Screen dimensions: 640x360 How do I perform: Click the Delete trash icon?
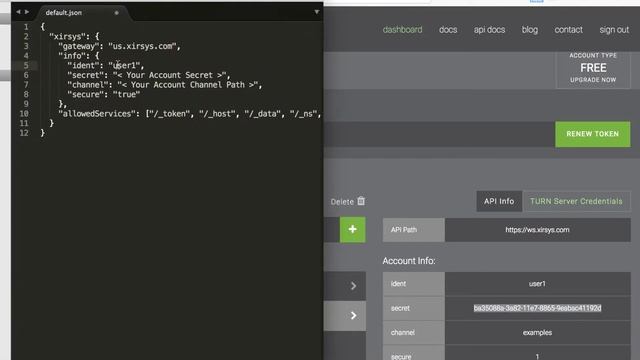(361, 201)
